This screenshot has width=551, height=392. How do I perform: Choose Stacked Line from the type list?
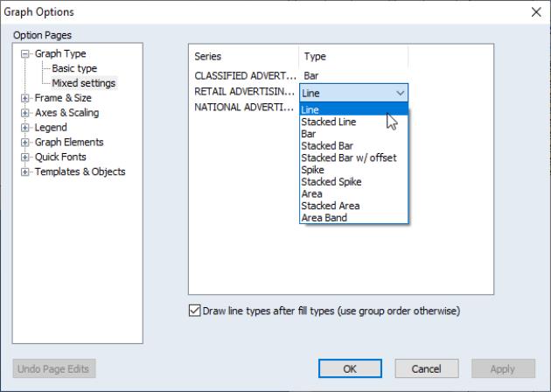(x=328, y=122)
